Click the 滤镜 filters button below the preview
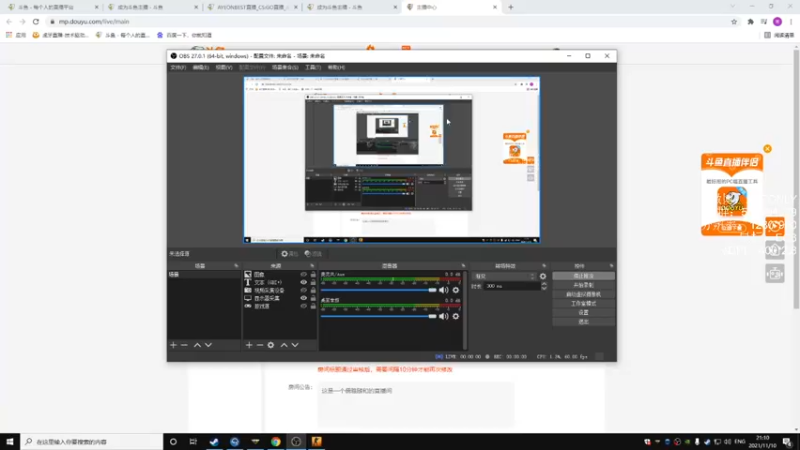The image size is (800, 450). point(313,254)
